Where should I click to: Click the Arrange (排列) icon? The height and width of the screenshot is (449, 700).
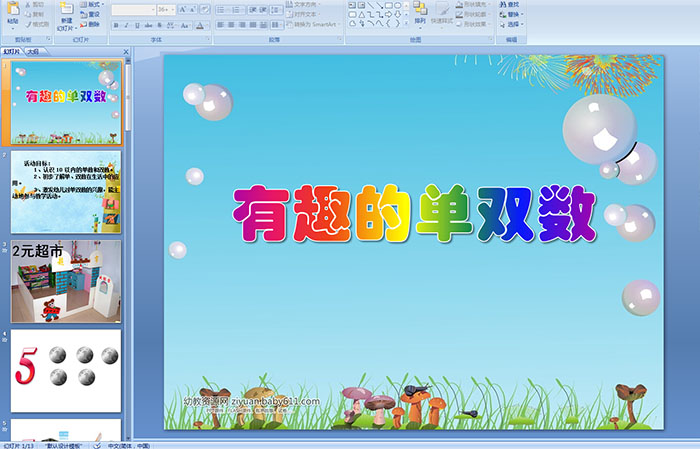point(420,12)
